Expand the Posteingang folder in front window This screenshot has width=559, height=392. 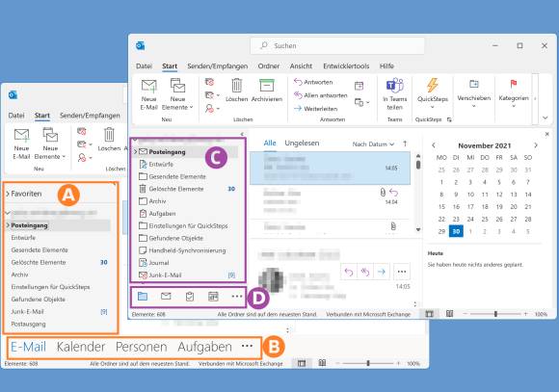[135, 152]
